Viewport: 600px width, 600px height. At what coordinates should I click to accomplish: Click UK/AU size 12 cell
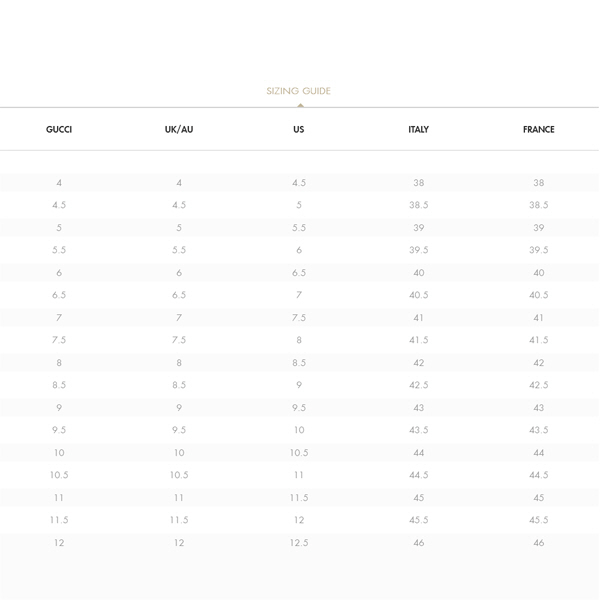pyautogui.click(x=179, y=543)
